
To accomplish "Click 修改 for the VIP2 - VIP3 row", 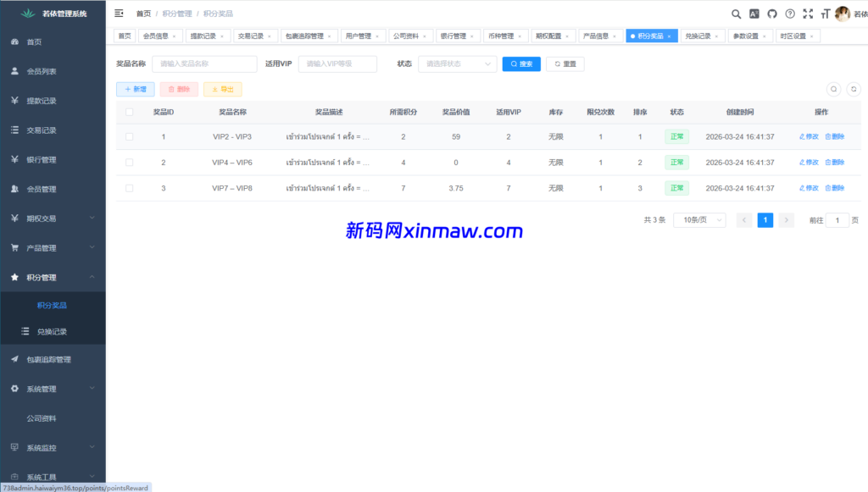I will [809, 136].
